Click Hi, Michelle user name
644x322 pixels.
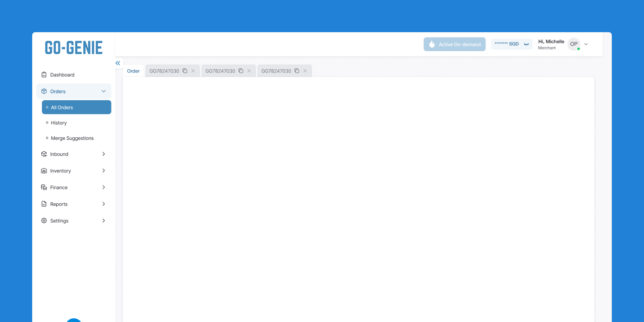coord(551,41)
